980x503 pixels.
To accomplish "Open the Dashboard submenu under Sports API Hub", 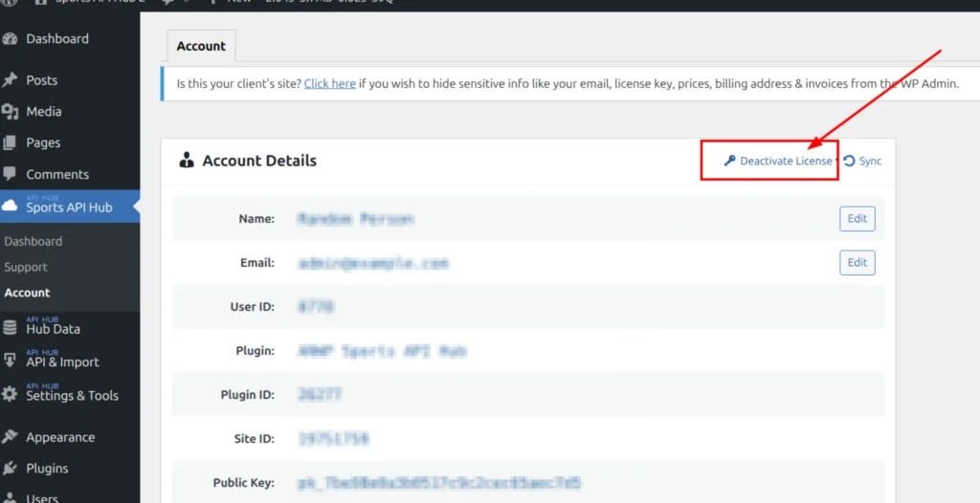I will [33, 241].
